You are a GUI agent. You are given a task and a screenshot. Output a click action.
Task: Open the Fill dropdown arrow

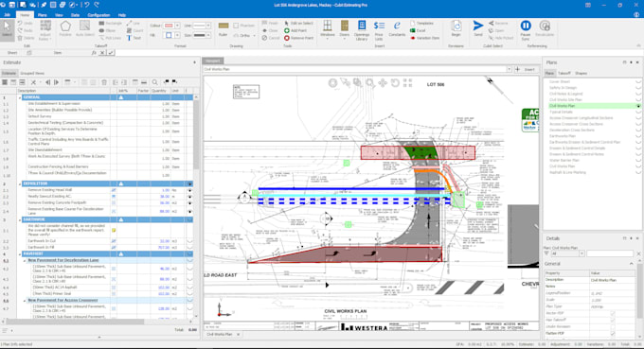point(177,36)
